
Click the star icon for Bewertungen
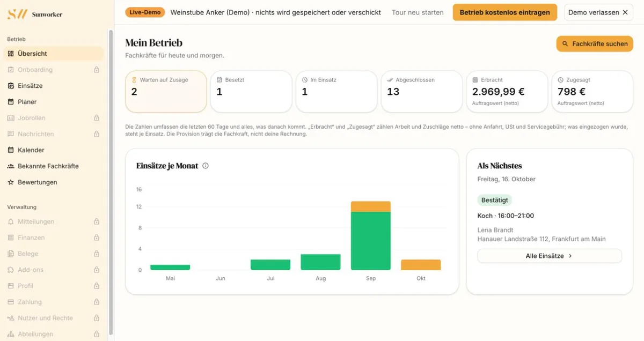[x=11, y=182]
